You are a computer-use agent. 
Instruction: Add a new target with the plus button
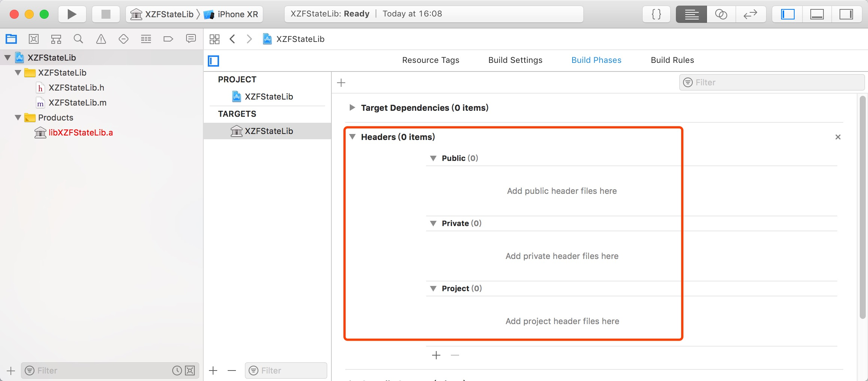(x=213, y=371)
